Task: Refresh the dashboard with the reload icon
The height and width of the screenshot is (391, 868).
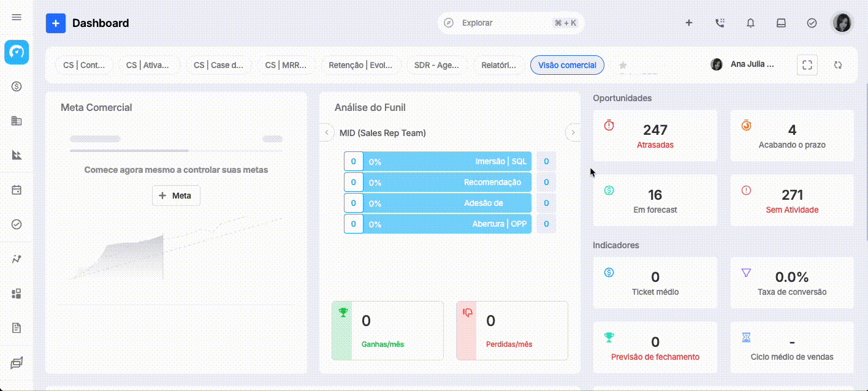Action: click(x=838, y=65)
